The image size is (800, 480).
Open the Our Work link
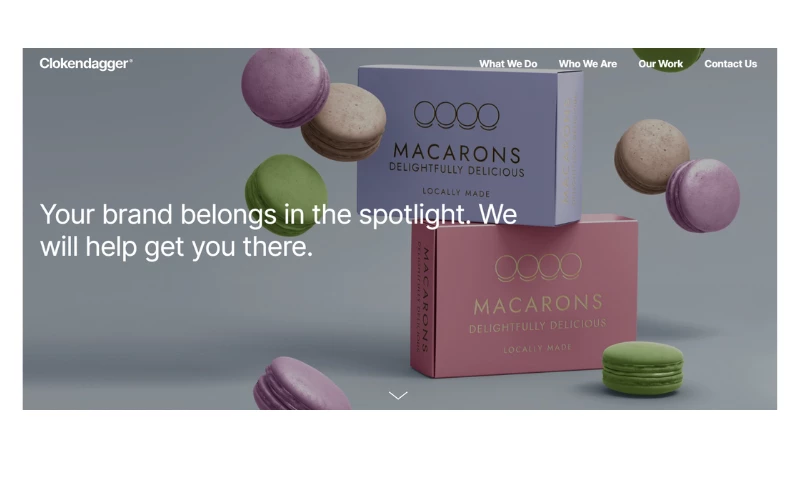(x=660, y=64)
